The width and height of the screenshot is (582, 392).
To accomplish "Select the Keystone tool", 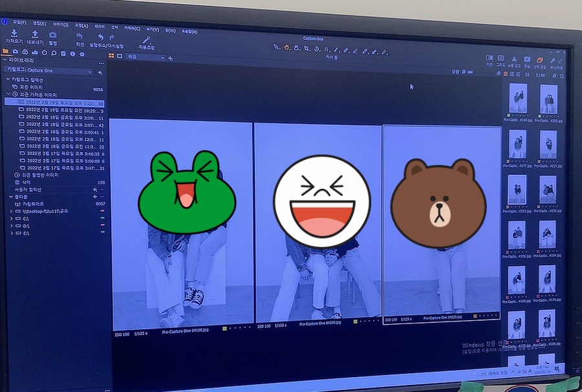I will pyautogui.click(x=327, y=49).
